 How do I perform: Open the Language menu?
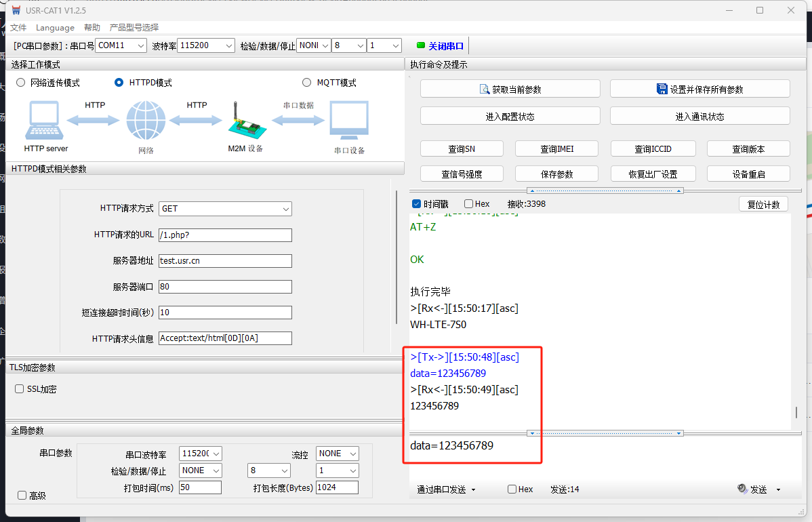click(x=55, y=28)
